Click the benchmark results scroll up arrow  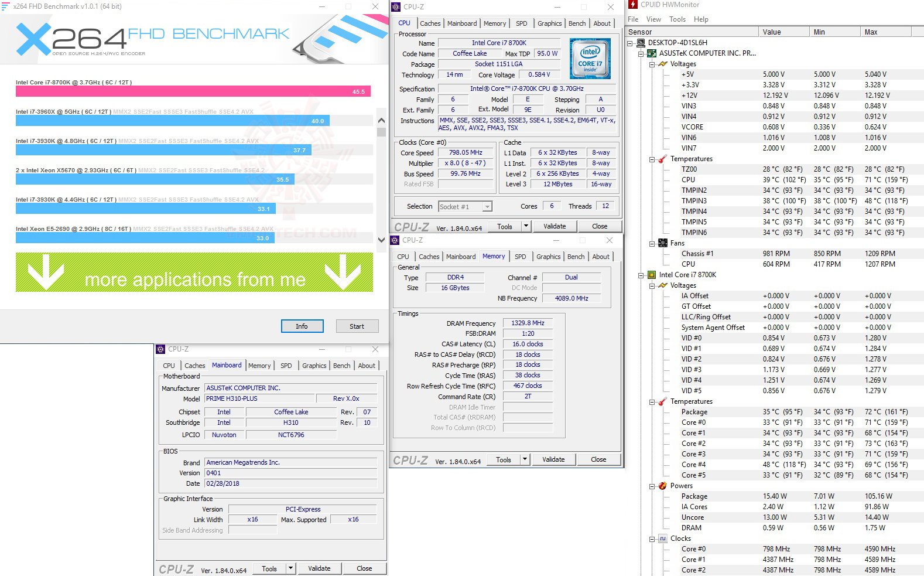pos(381,120)
